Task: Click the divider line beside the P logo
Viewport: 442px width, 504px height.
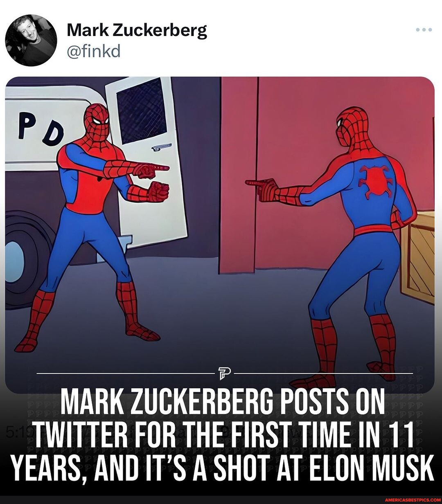Action: pos(123,373)
